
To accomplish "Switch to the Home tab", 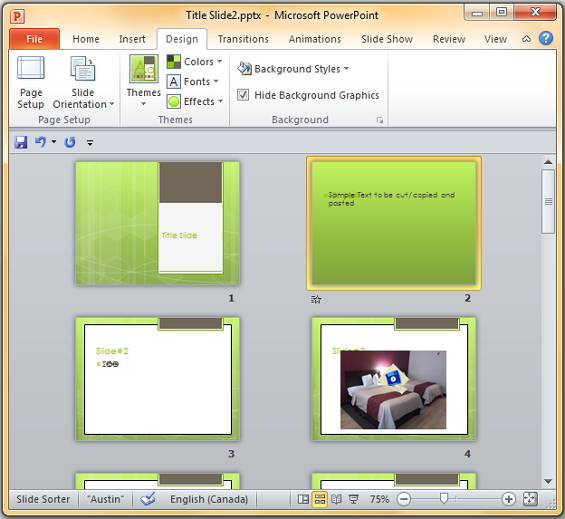I will 86,39.
